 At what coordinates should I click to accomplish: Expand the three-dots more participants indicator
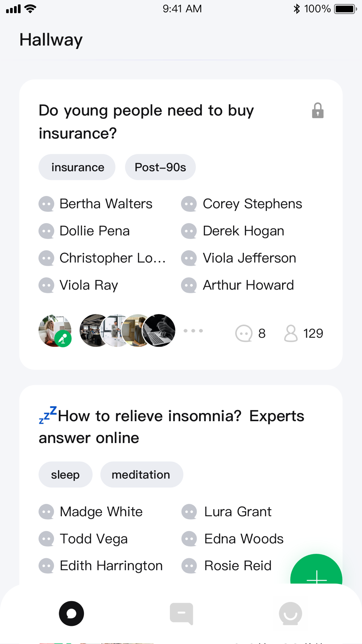click(193, 331)
